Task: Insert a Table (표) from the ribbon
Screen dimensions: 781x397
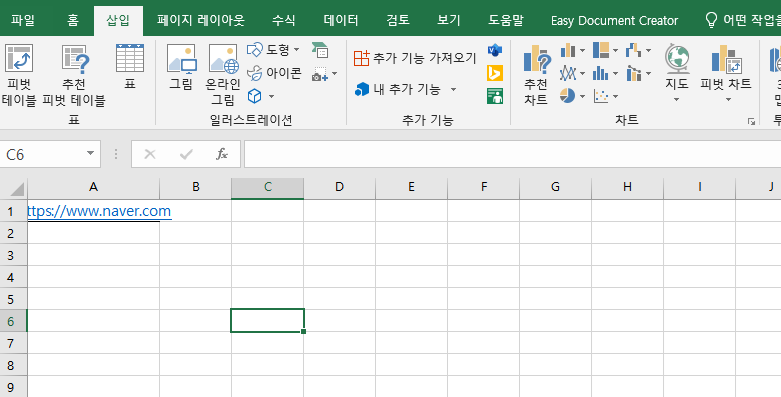Action: 130,66
